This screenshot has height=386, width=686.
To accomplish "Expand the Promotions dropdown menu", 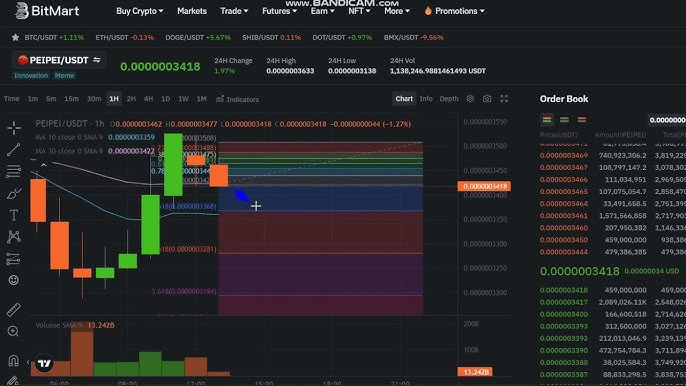I will 459,11.
